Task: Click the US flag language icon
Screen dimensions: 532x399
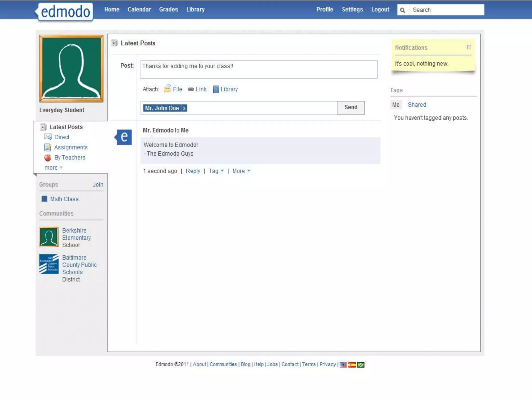Action: tap(343, 365)
